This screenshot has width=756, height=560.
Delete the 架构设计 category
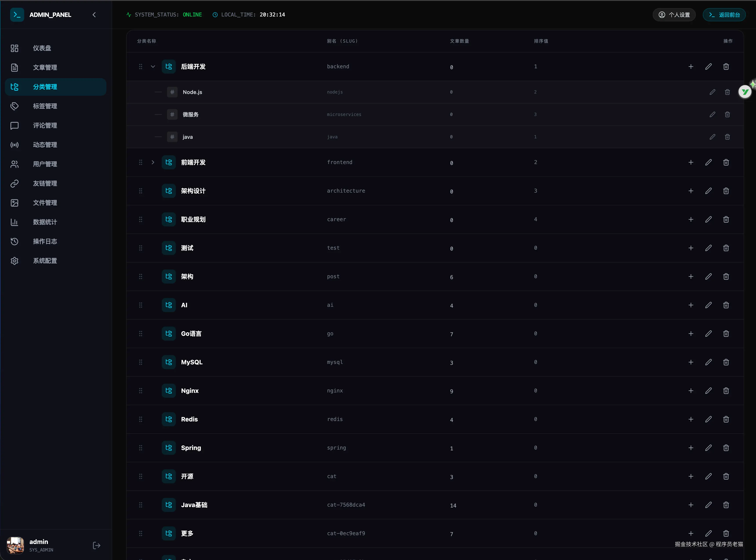[726, 191]
